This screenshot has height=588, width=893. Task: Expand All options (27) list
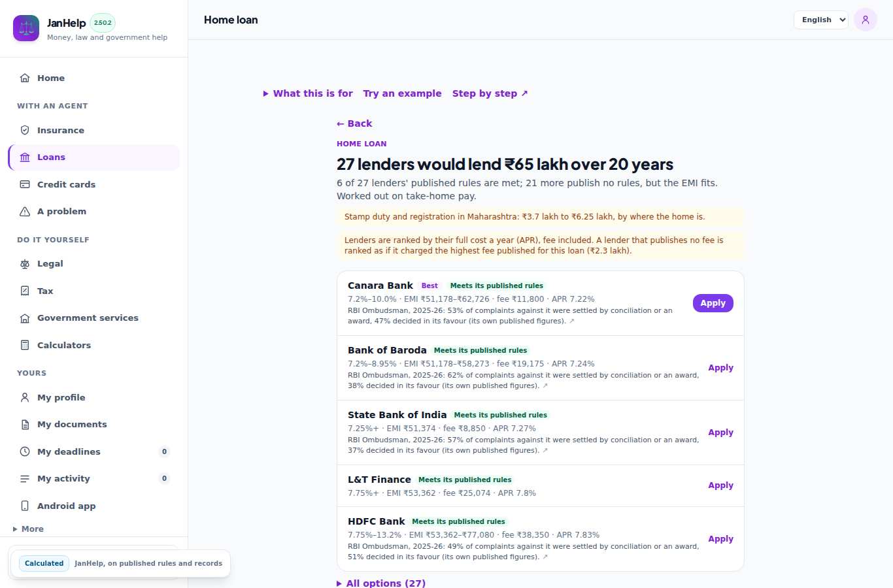click(x=381, y=583)
